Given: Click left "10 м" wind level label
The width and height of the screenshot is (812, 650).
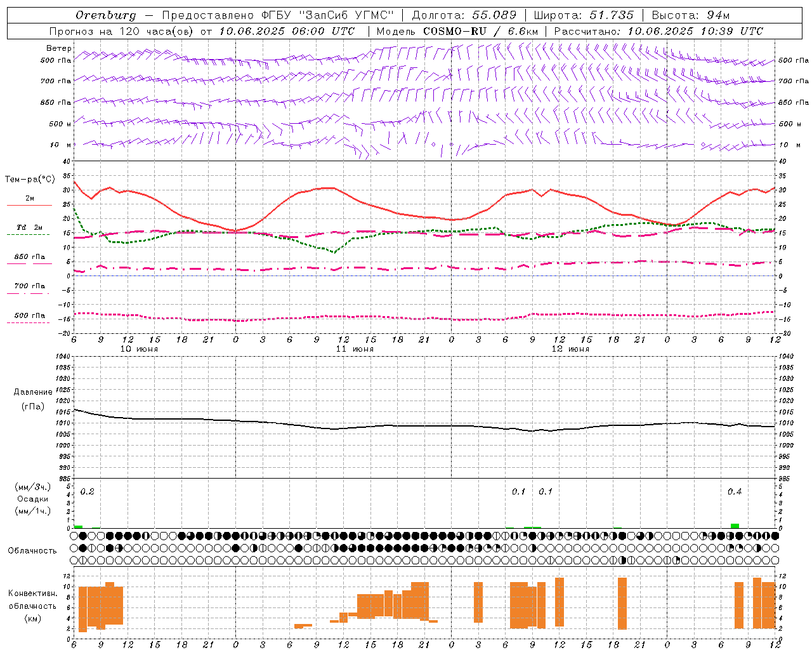Looking at the screenshot, I should pyautogui.click(x=61, y=145).
